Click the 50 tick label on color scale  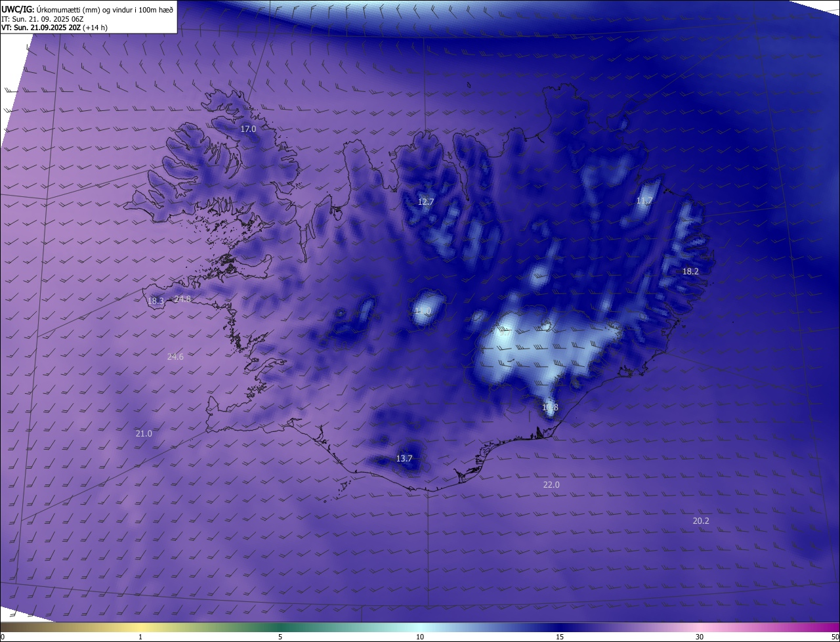point(835,637)
